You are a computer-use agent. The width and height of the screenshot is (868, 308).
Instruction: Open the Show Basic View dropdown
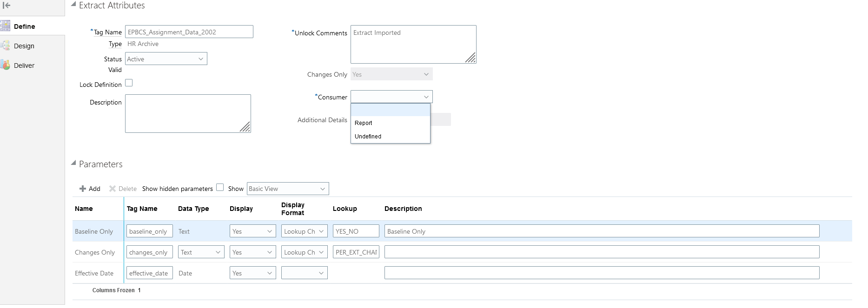click(288, 189)
